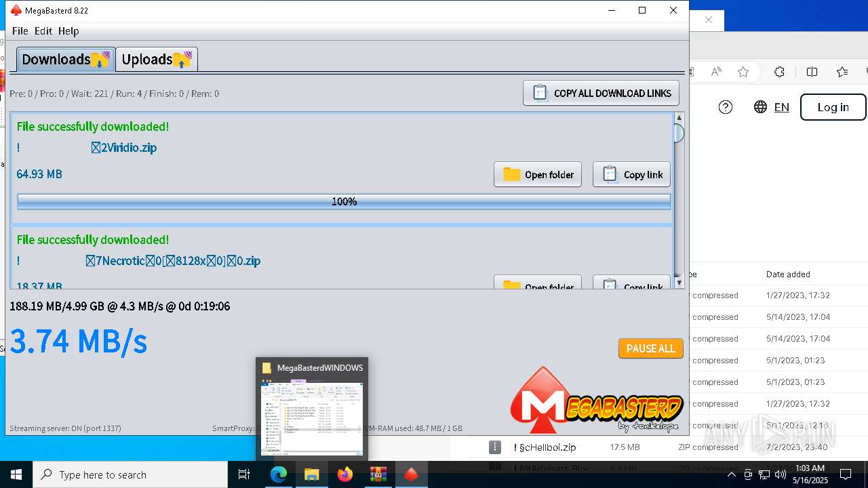Click the 7/2/2023, 23:40 date cell

click(x=798, y=447)
